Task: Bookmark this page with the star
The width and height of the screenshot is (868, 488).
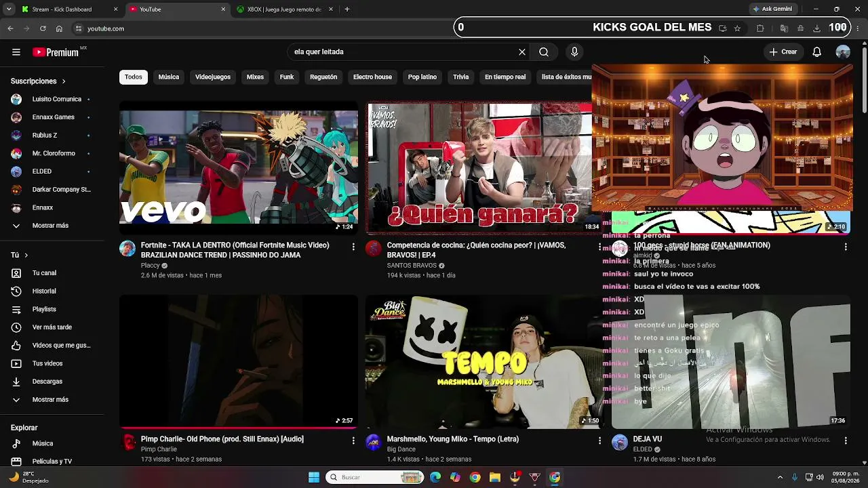Action: [737, 28]
